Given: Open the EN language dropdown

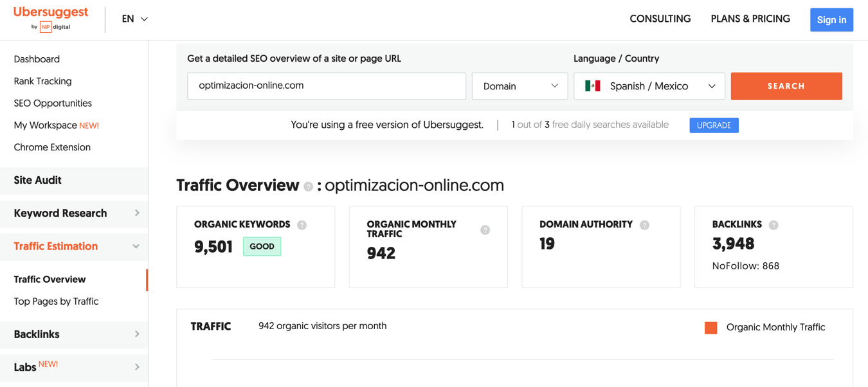Looking at the screenshot, I should [135, 19].
